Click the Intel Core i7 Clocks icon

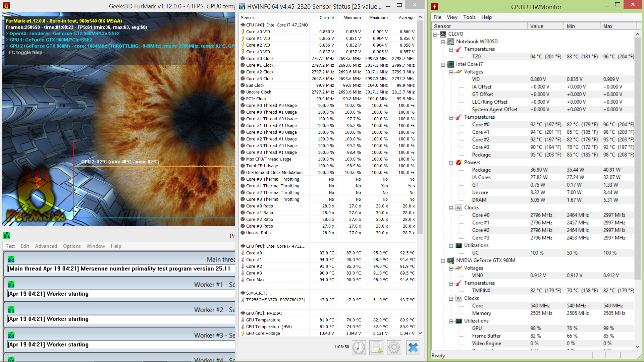459,207
